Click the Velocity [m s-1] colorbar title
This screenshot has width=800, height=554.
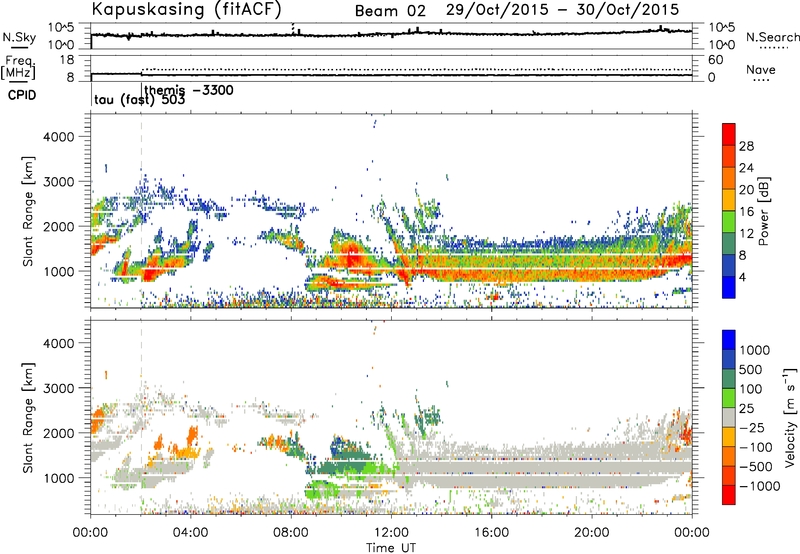pyautogui.click(x=790, y=417)
